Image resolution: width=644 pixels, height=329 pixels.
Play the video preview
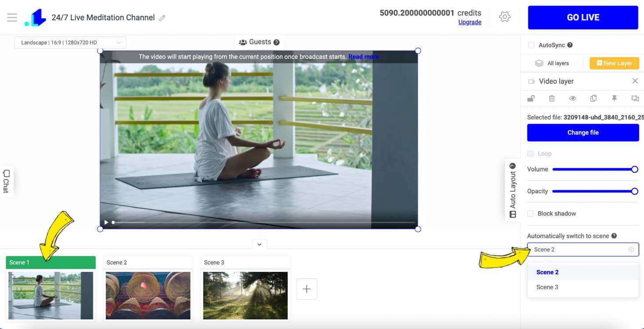coord(106,222)
